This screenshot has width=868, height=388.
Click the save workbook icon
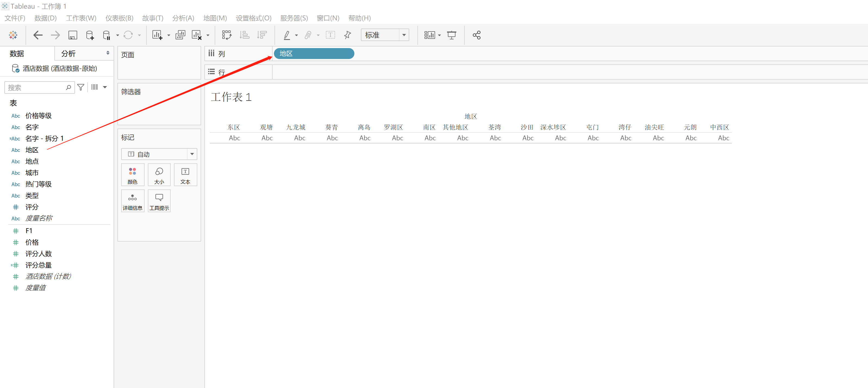pyautogui.click(x=73, y=35)
